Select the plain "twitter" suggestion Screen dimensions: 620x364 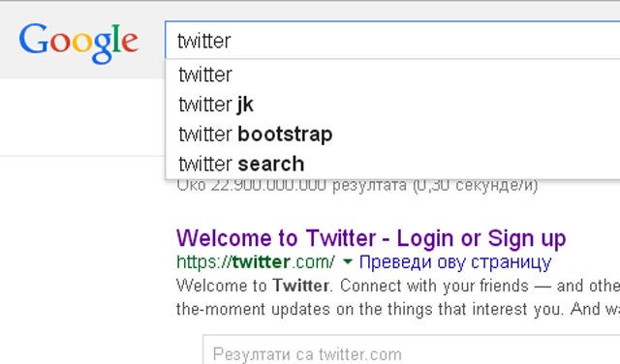click(x=392, y=75)
